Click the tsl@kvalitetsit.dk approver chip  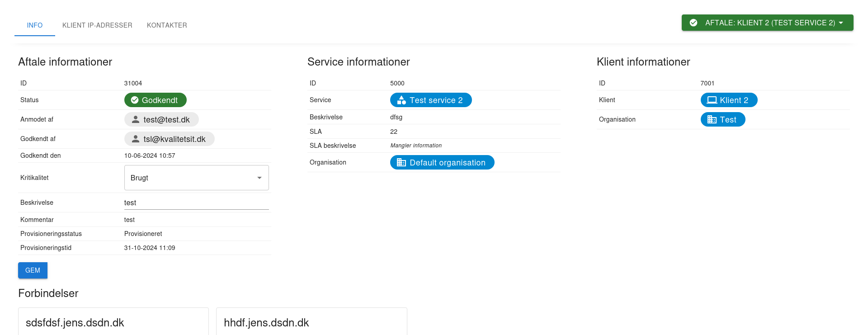tap(174, 139)
